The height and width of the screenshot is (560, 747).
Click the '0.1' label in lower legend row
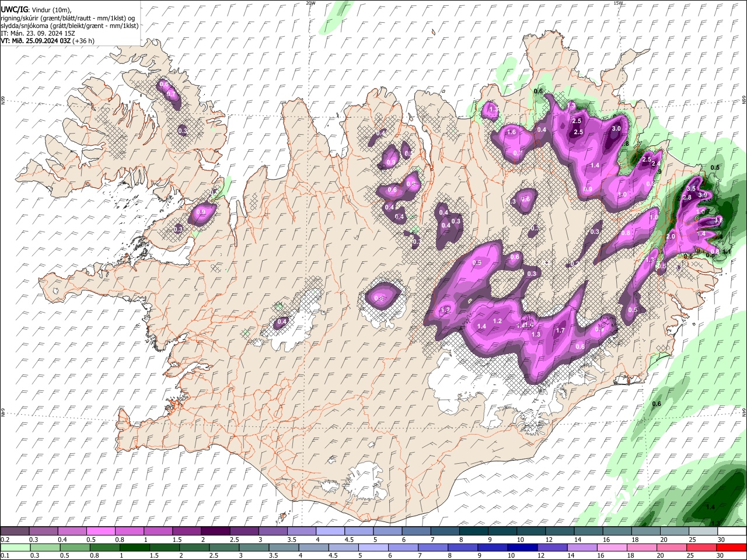[5, 556]
